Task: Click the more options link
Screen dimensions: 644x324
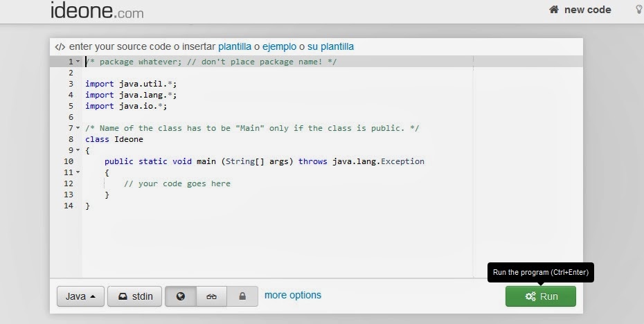Action: pyautogui.click(x=293, y=295)
